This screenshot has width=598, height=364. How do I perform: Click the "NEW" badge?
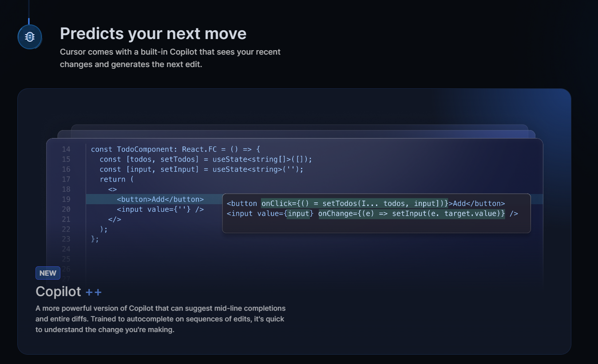click(48, 273)
